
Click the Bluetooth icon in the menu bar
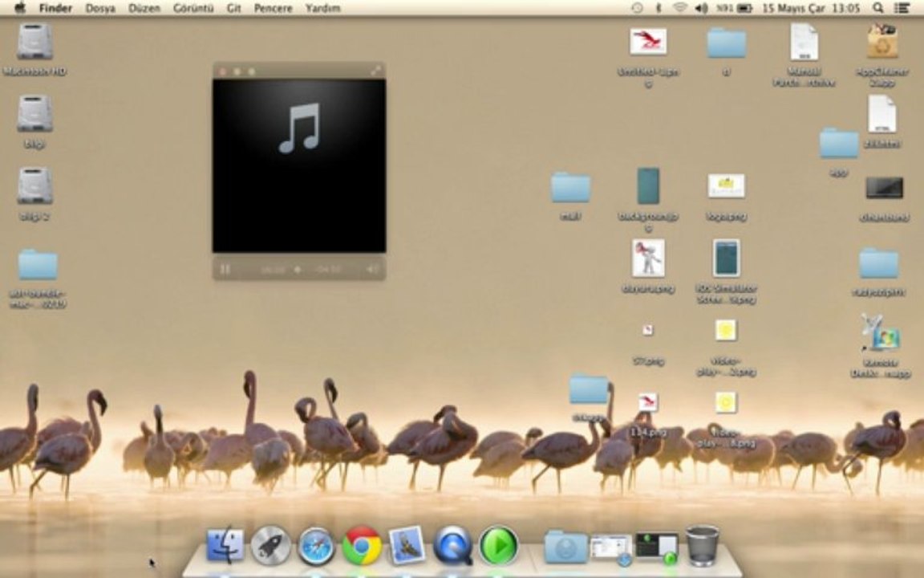pos(659,8)
